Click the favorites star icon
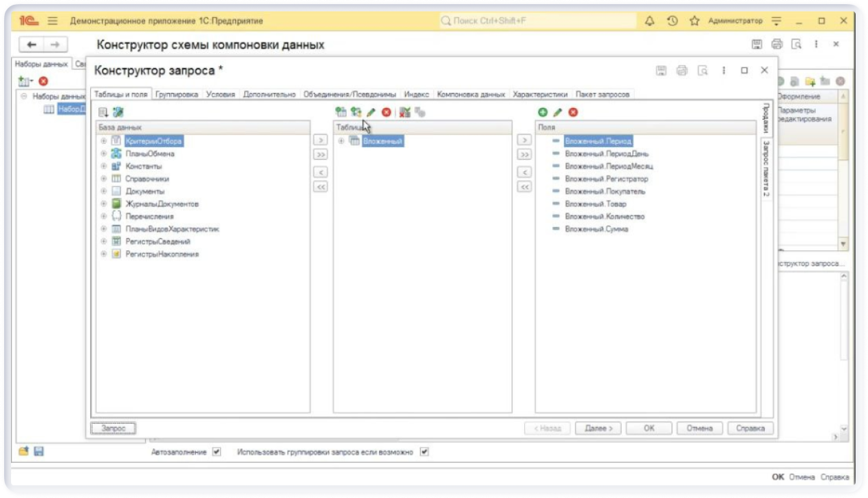Viewport: 868px width, 498px height. pos(695,21)
